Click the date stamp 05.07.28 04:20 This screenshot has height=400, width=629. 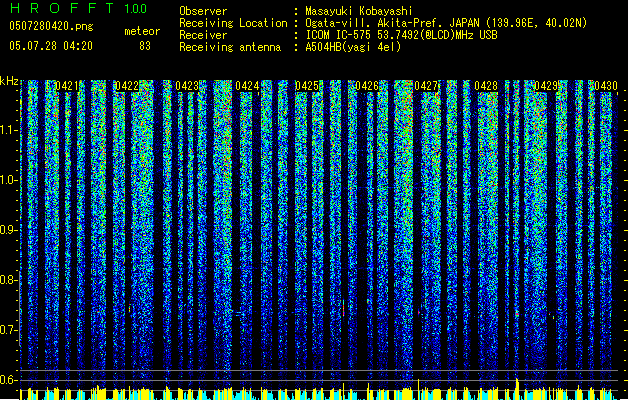point(51,46)
